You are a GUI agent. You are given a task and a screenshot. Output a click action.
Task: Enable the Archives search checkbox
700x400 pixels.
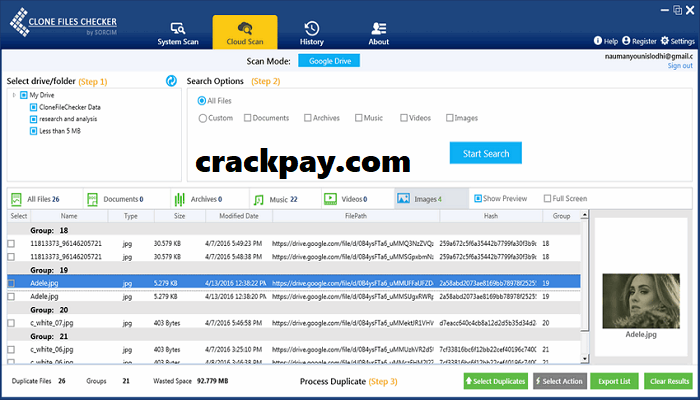pos(308,118)
